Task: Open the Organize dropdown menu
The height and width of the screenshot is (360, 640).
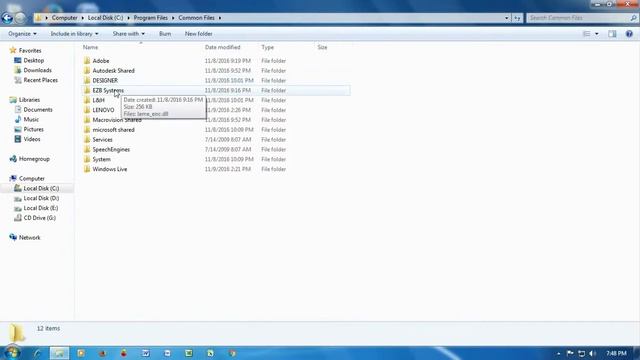Action: tap(22, 34)
